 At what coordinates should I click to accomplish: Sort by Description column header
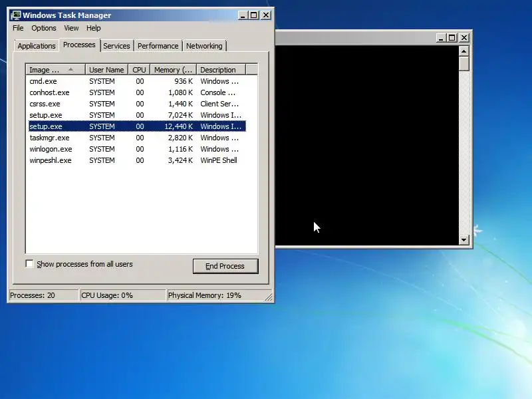tap(221, 70)
